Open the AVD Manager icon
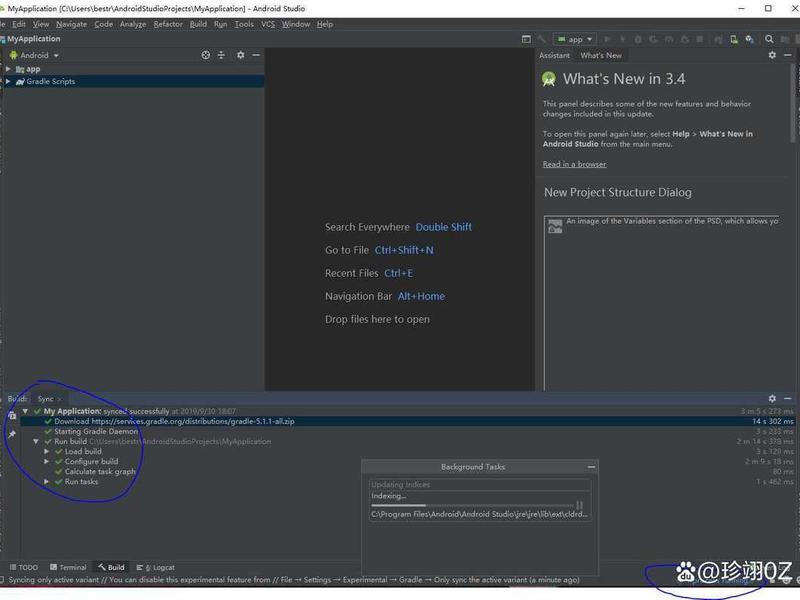Screen dimensions: 800x600 [734, 39]
